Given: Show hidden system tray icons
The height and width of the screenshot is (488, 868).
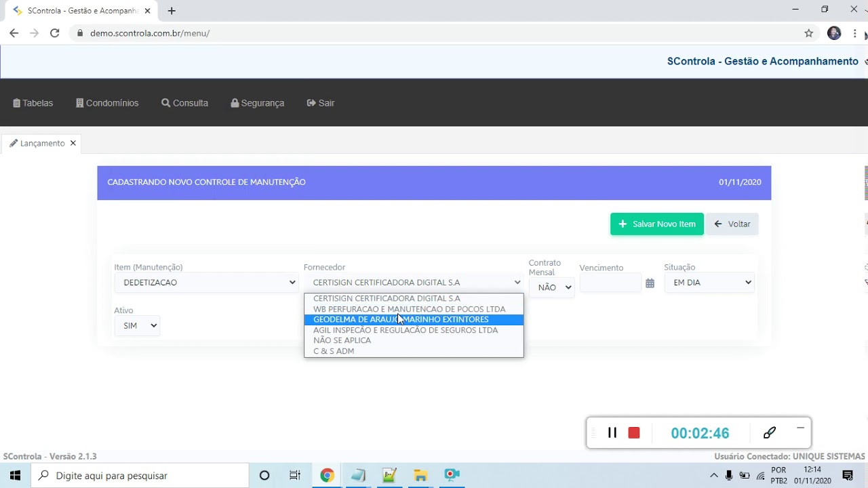Looking at the screenshot, I should tap(713, 475).
